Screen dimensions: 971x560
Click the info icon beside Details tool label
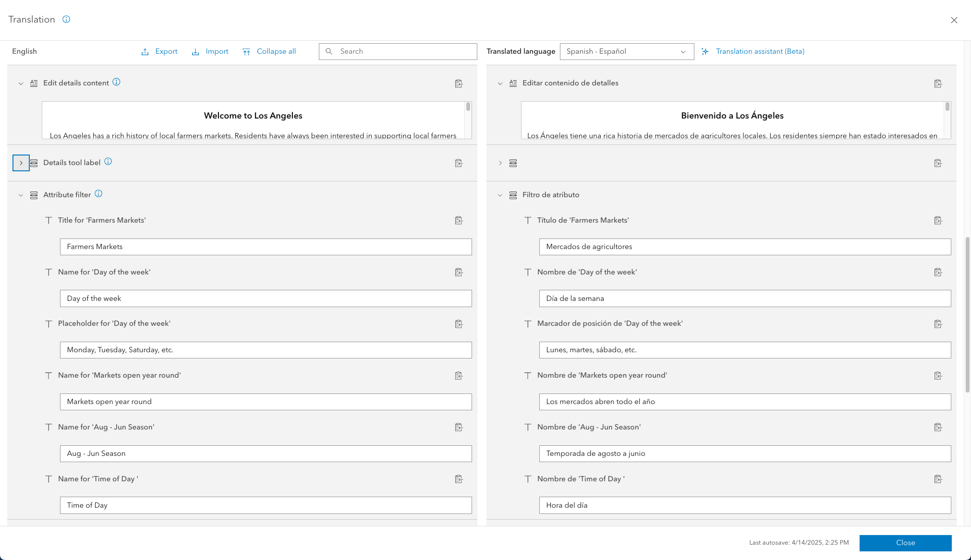tap(108, 162)
